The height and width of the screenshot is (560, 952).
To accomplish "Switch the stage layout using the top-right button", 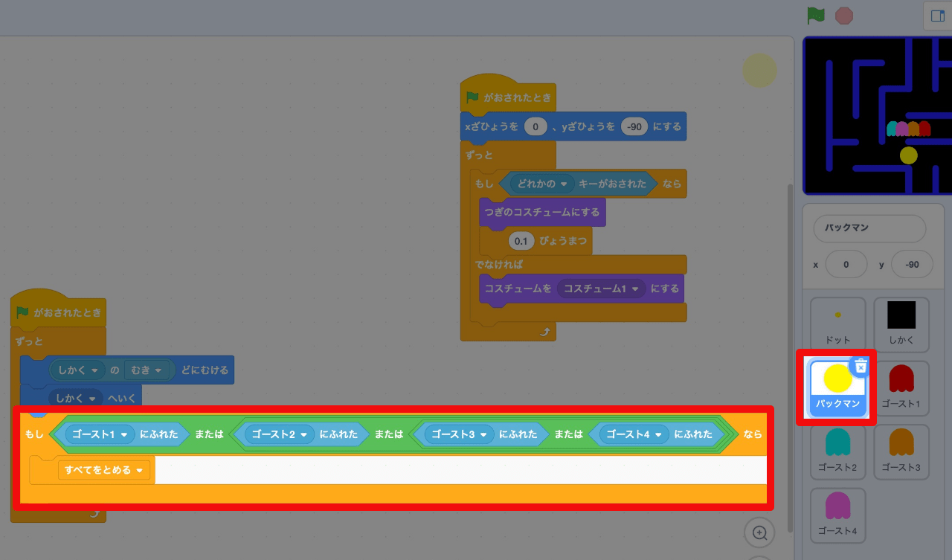I will pos(937,16).
